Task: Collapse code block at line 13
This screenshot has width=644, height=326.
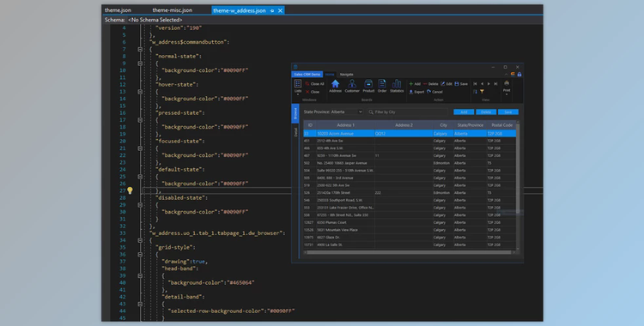Action: pos(140,92)
